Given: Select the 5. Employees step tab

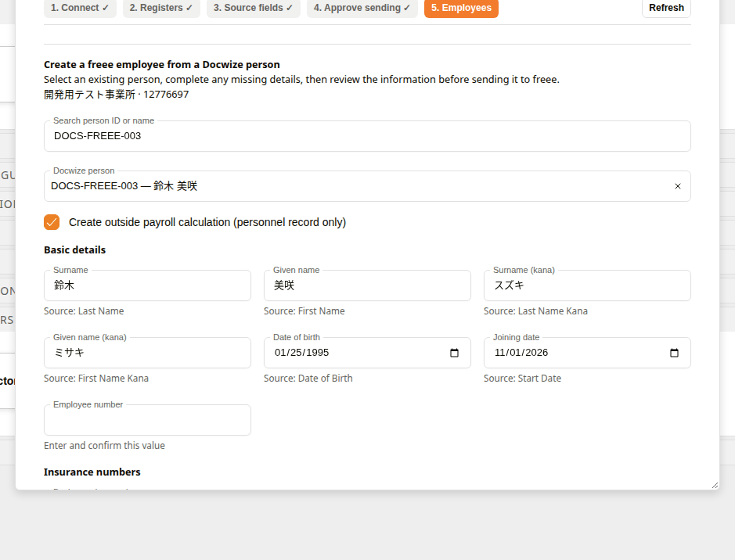Looking at the screenshot, I should (461, 8).
